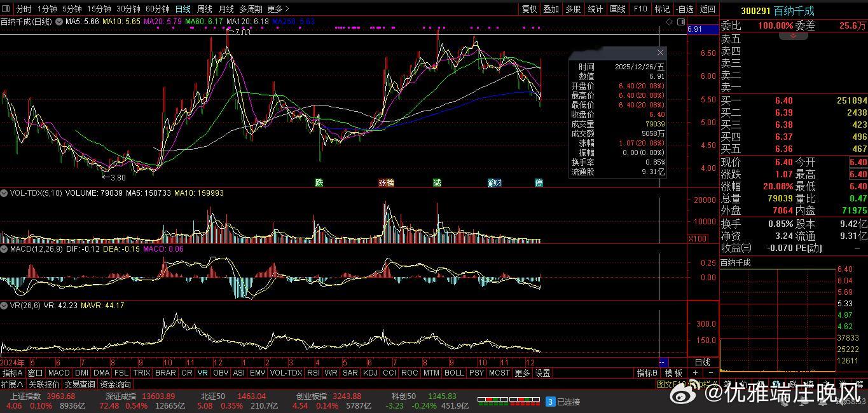The image size is (868, 413).
Task: Toggle 叠加 overlay mode
Action: pyautogui.click(x=551, y=9)
